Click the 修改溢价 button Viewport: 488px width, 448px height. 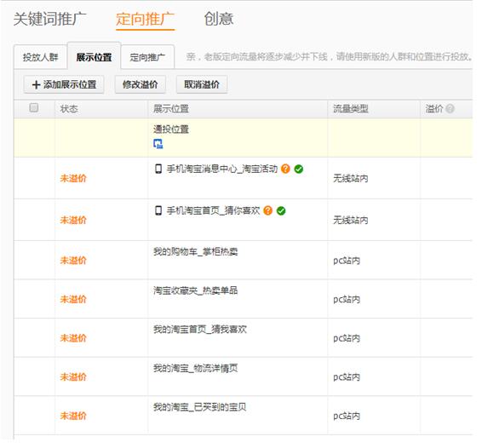(140, 84)
